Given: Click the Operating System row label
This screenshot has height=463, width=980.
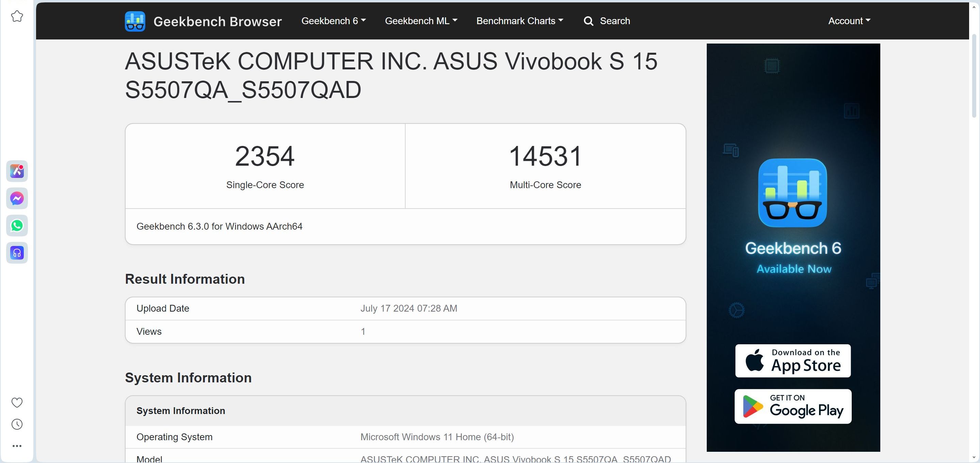Looking at the screenshot, I should [x=174, y=437].
